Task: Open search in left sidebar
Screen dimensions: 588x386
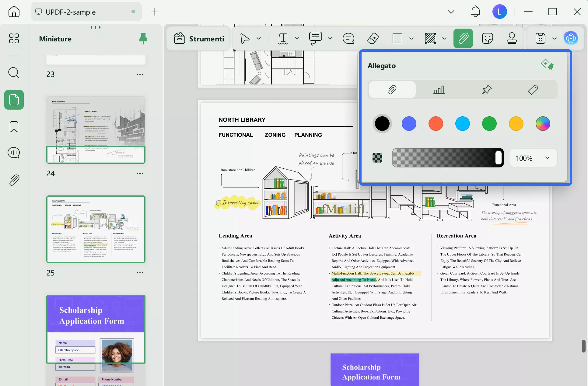Action: click(x=14, y=73)
